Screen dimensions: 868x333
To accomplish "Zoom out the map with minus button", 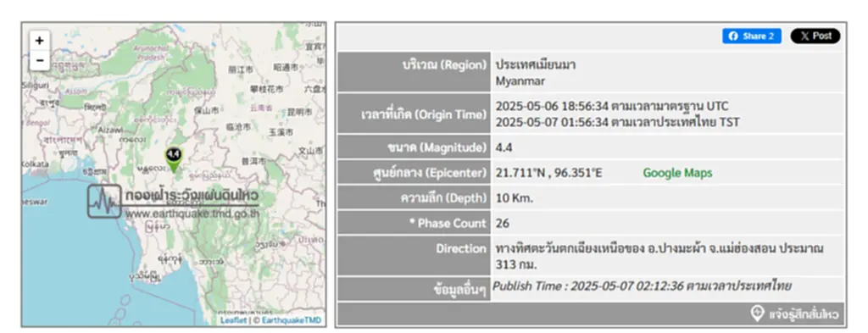I will tap(39, 60).
